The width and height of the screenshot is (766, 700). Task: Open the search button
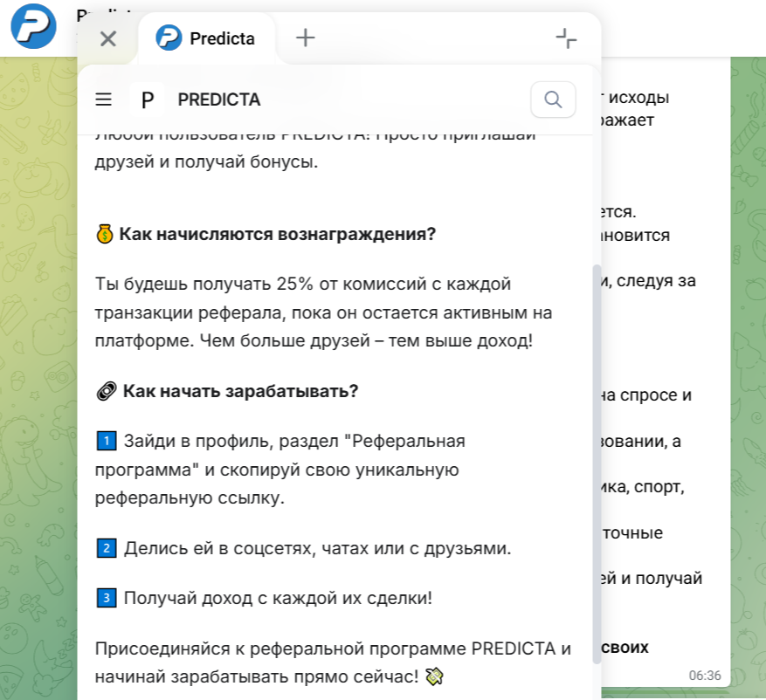pyautogui.click(x=553, y=100)
